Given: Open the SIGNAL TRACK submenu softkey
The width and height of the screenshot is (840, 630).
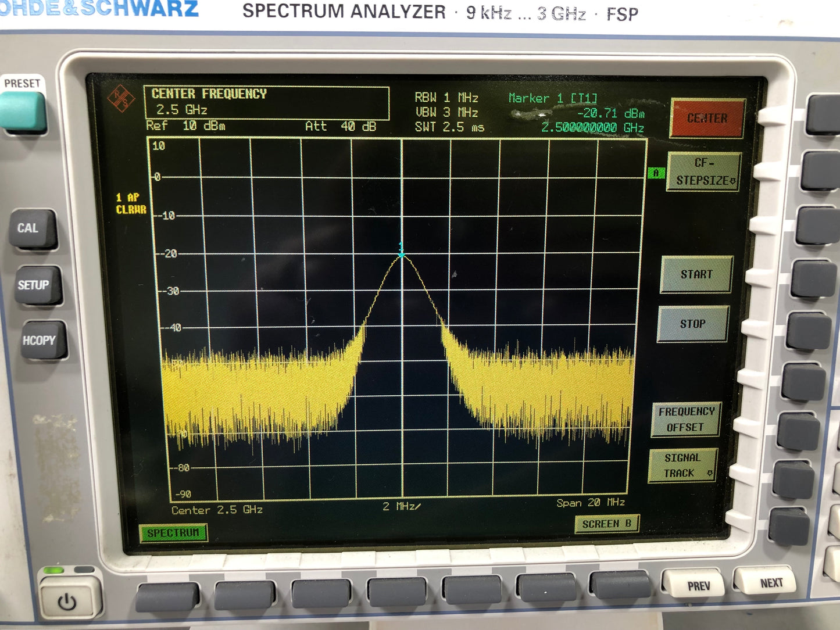Looking at the screenshot, I should 682,466.
